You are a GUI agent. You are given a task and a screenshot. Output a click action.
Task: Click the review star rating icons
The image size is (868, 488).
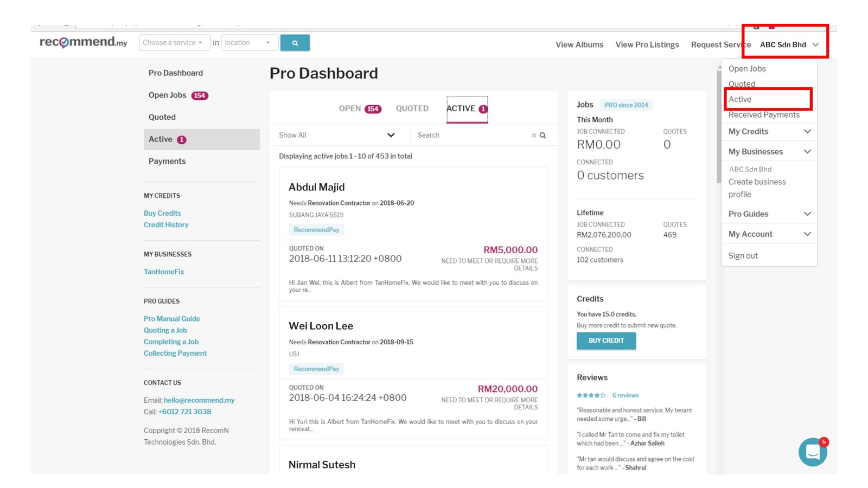coord(591,395)
